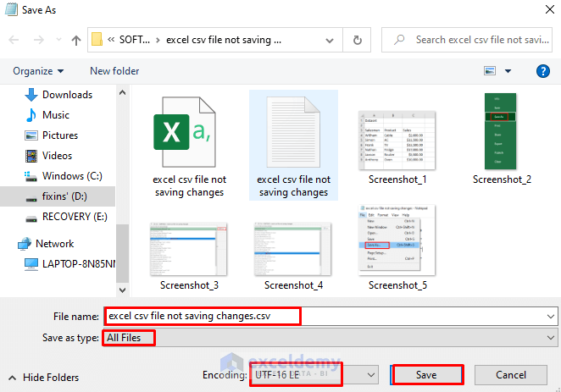The height and width of the screenshot is (392, 561).
Task: Go up one folder level
Action: click(76, 40)
